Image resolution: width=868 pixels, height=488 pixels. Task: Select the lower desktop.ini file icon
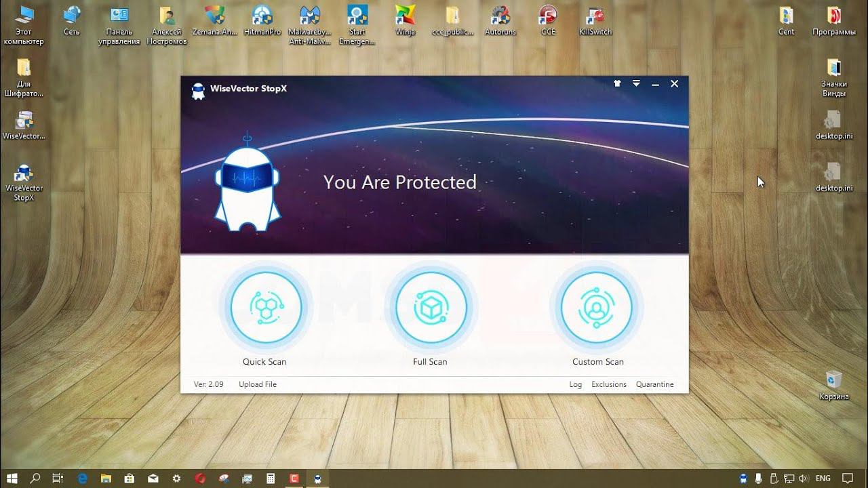[x=834, y=177]
